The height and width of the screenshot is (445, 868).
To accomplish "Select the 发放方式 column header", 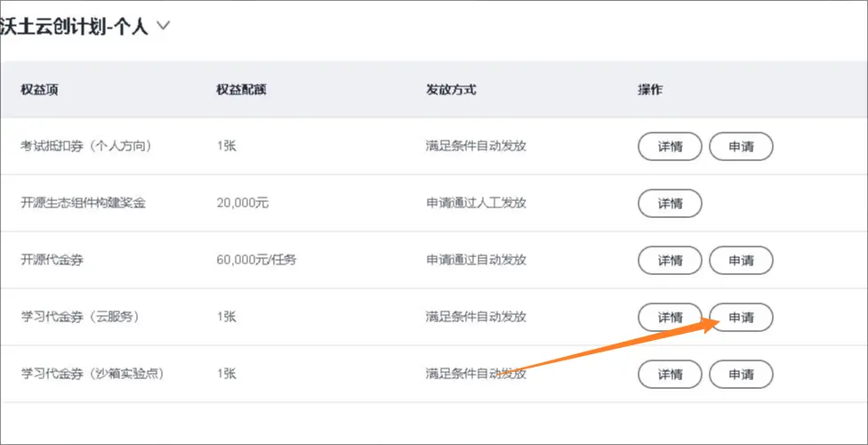I will coord(451,90).
